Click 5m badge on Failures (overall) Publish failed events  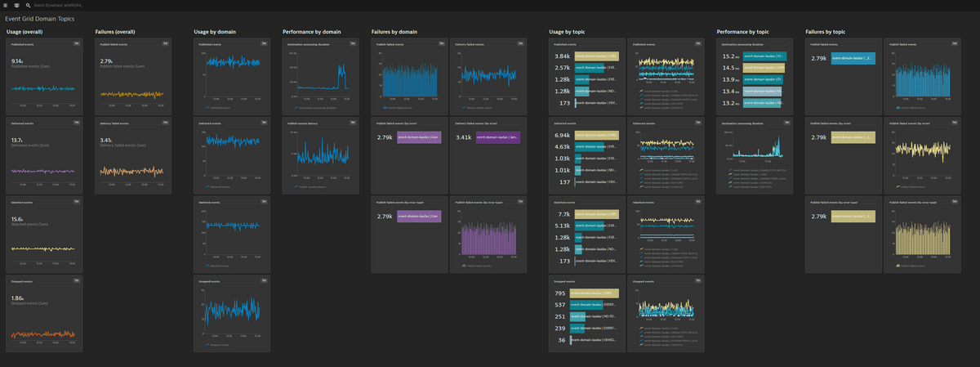tap(165, 43)
